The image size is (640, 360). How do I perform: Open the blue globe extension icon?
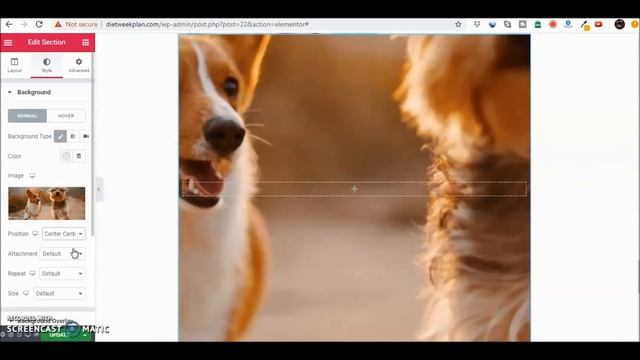[x=492, y=24]
